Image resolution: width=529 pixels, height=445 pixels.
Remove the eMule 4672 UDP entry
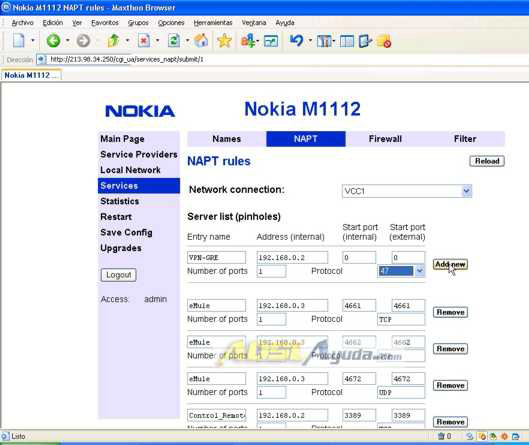tap(450, 385)
